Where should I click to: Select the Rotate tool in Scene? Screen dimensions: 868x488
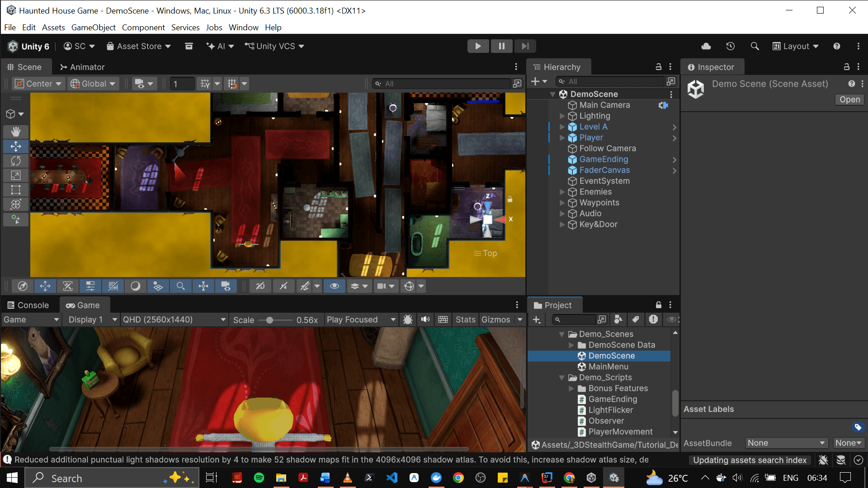pos(16,161)
